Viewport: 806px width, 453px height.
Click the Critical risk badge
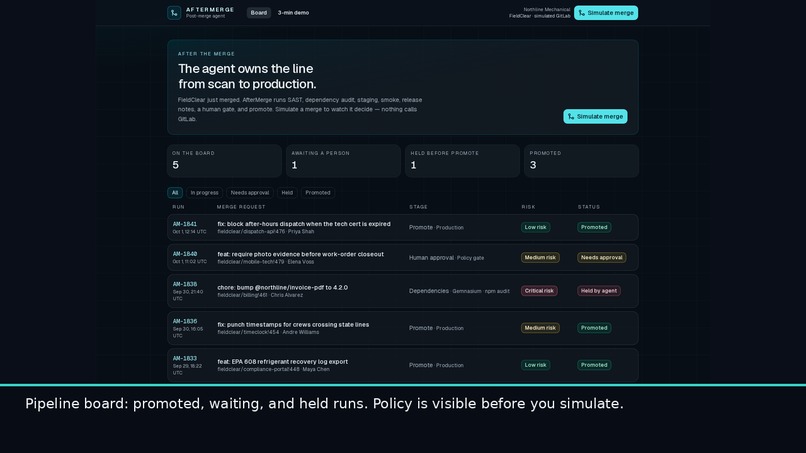pos(539,291)
